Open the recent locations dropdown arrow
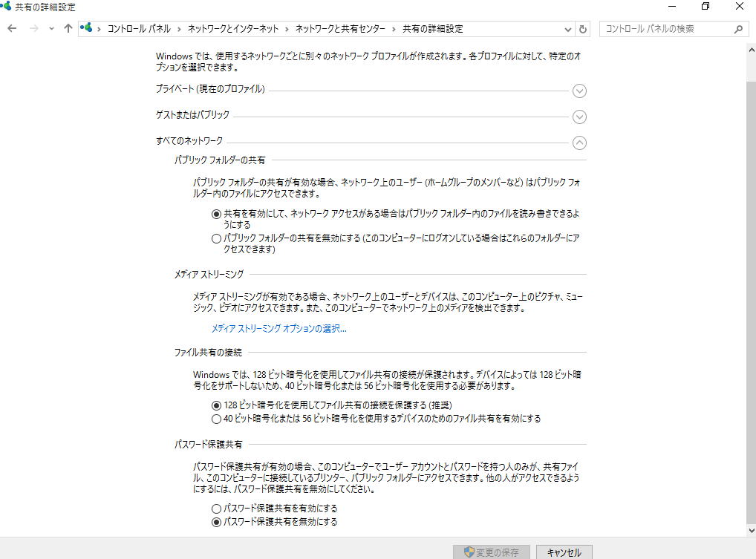Screen dimensions: 756x559 coord(51,29)
